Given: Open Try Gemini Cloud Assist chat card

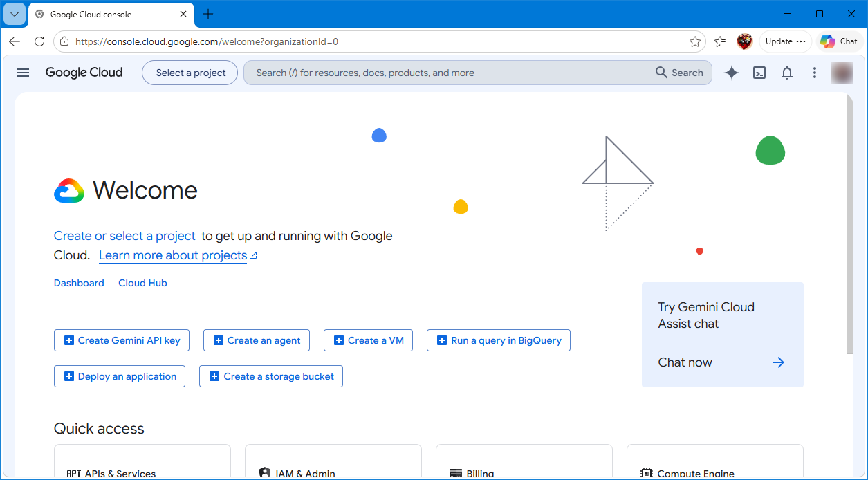Looking at the screenshot, I should pos(723,335).
